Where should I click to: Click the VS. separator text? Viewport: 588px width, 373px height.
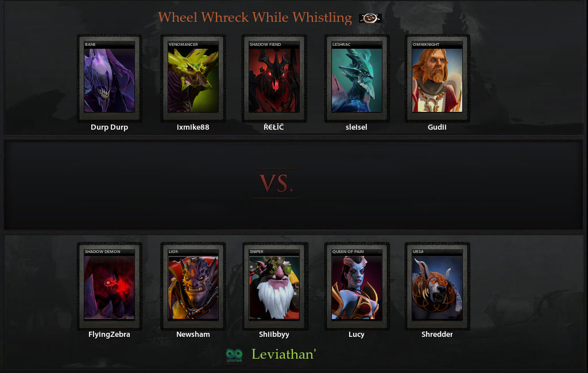276,183
